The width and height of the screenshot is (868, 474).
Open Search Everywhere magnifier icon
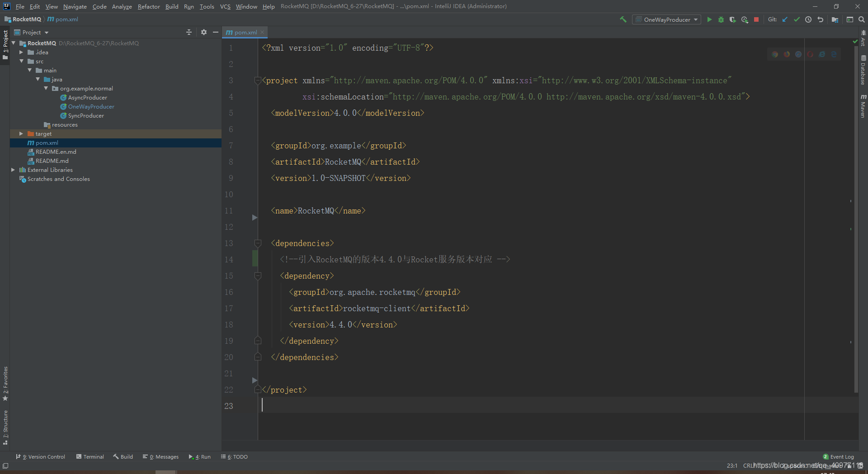[x=862, y=19]
